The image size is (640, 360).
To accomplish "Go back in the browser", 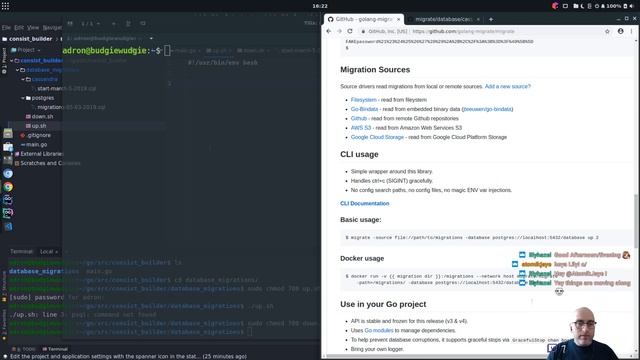I will pyautogui.click(x=329, y=31).
